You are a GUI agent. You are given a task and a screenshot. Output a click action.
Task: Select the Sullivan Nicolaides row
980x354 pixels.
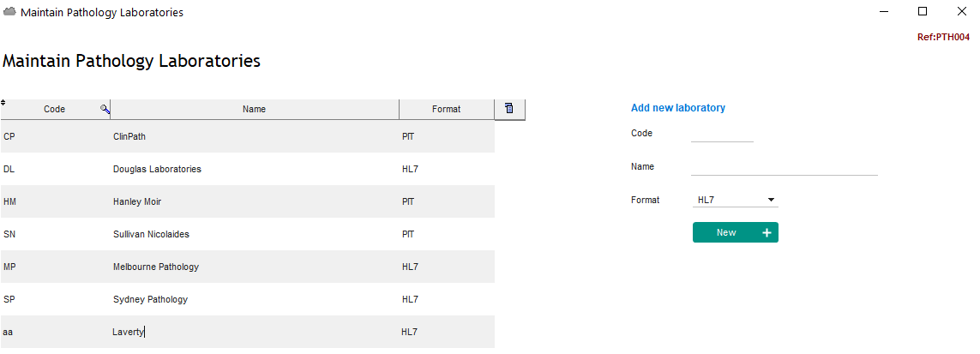(x=248, y=234)
